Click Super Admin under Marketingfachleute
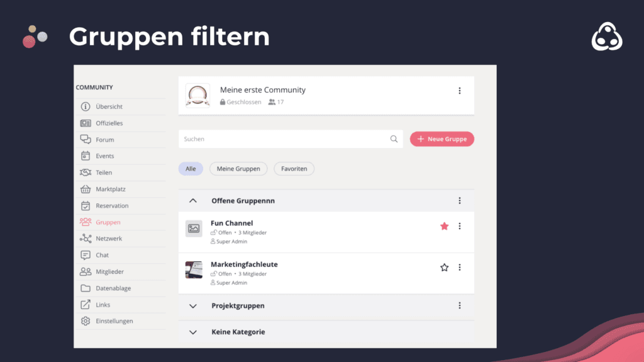Viewport: 644px width, 362px height. tap(231, 283)
